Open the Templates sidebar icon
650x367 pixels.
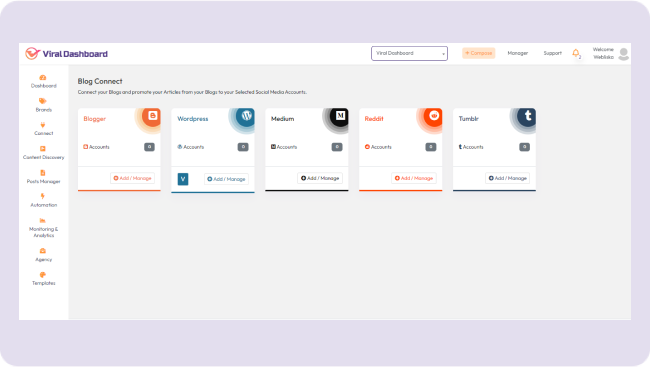[43, 275]
